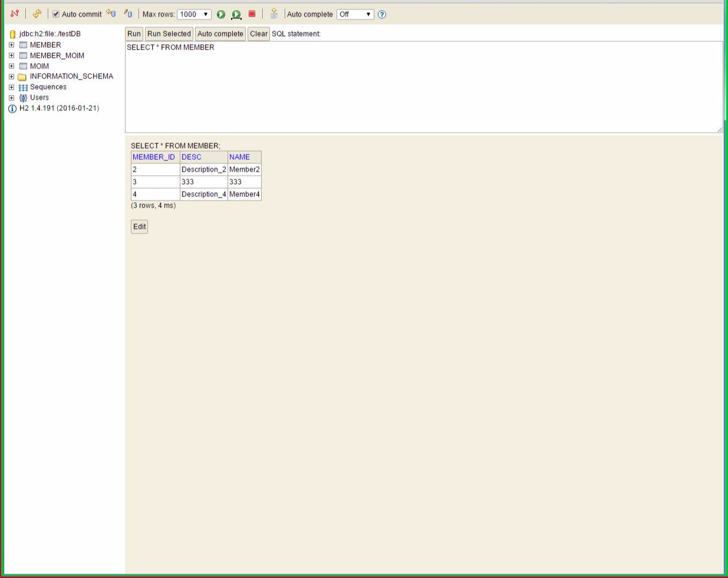
Task: Click the (3 rows, 4 ms) text
Action: [x=153, y=205]
